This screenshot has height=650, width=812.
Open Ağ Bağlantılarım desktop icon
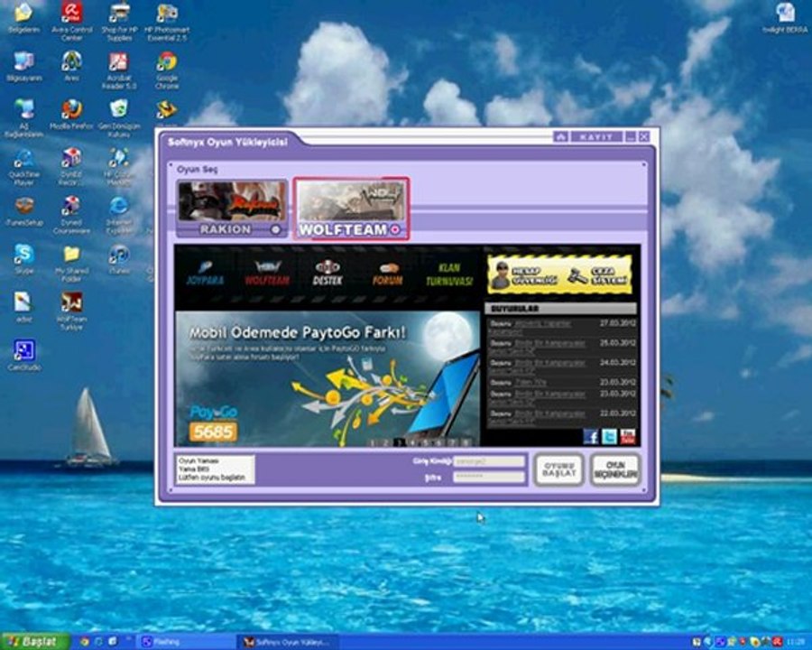tap(23, 118)
